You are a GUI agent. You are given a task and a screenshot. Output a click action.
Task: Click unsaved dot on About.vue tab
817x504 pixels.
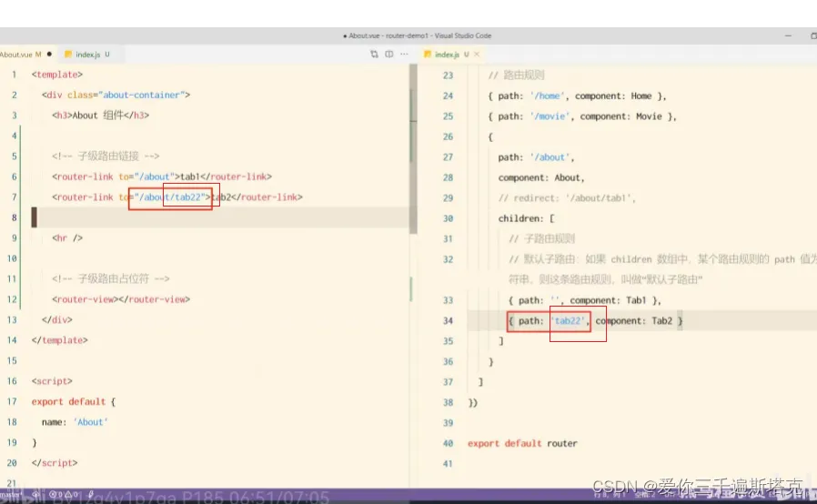(x=48, y=55)
